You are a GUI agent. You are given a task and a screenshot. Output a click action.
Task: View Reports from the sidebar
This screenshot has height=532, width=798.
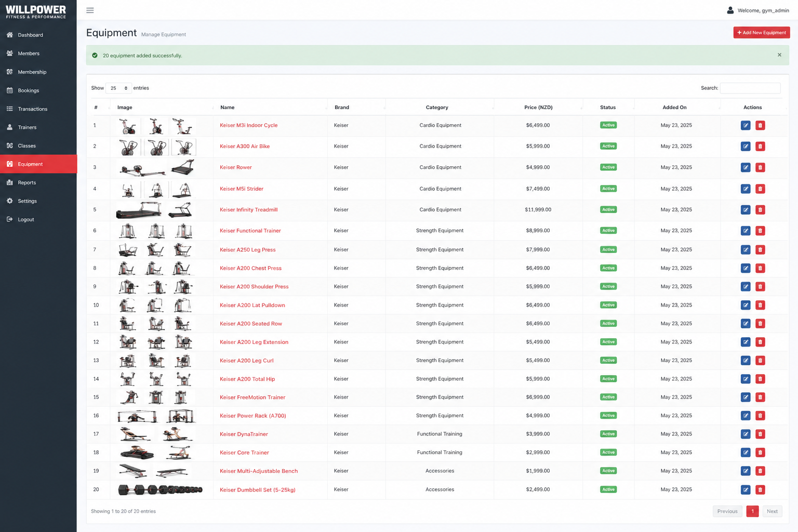pos(38,182)
